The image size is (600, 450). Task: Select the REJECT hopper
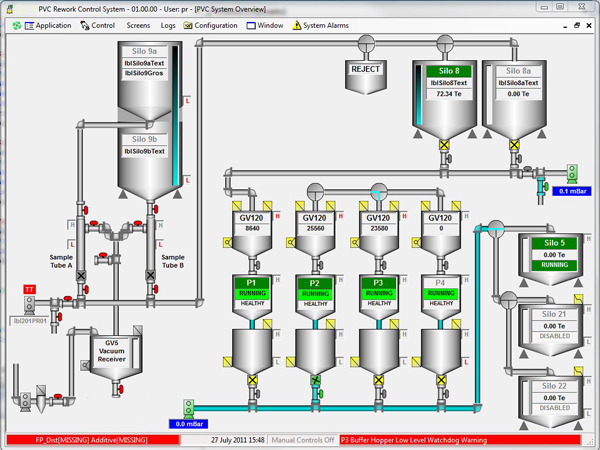(365, 77)
